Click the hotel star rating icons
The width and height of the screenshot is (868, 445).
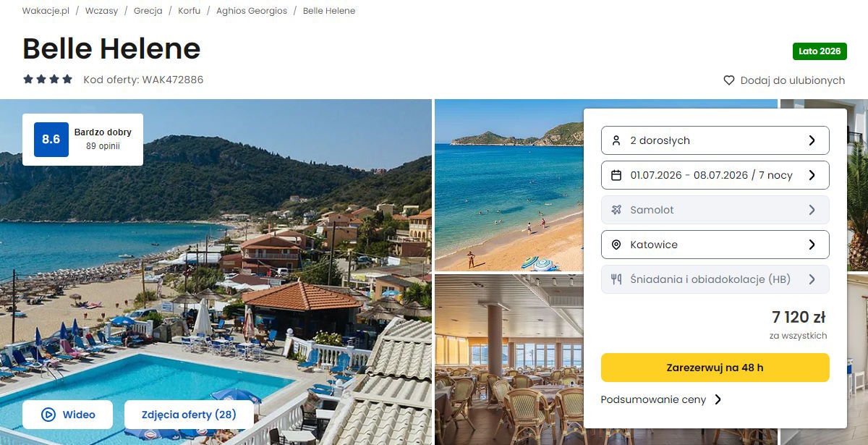[x=48, y=80]
